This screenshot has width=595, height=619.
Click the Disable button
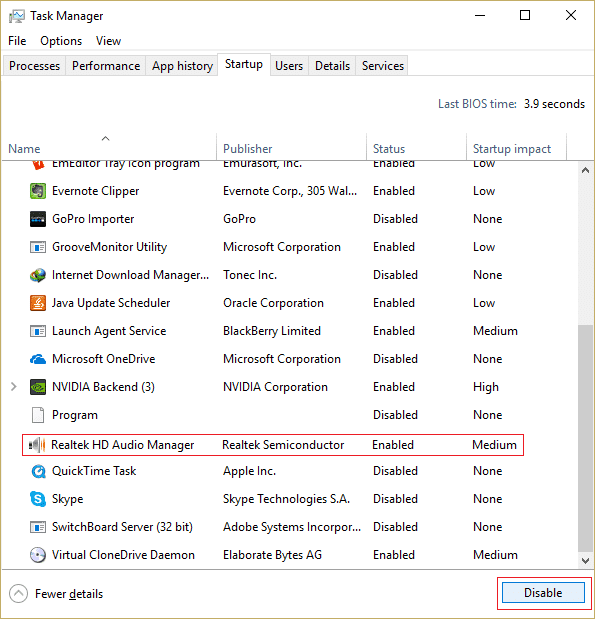pos(543,593)
